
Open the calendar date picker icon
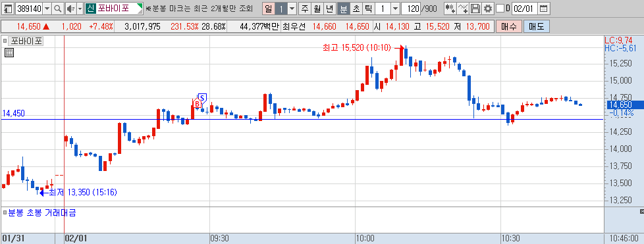(543, 8)
